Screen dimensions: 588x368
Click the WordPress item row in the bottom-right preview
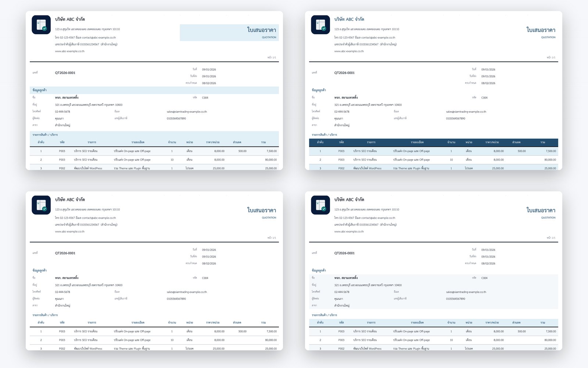tap(434, 348)
